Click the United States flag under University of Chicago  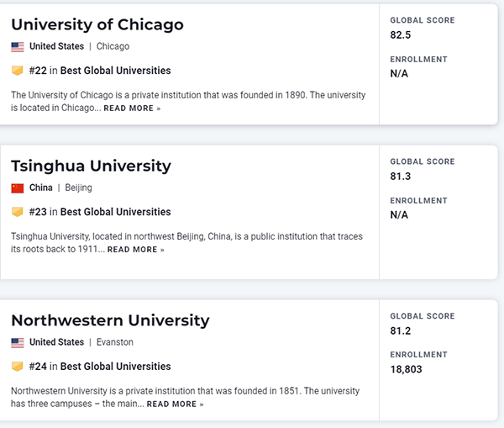pyautogui.click(x=18, y=46)
